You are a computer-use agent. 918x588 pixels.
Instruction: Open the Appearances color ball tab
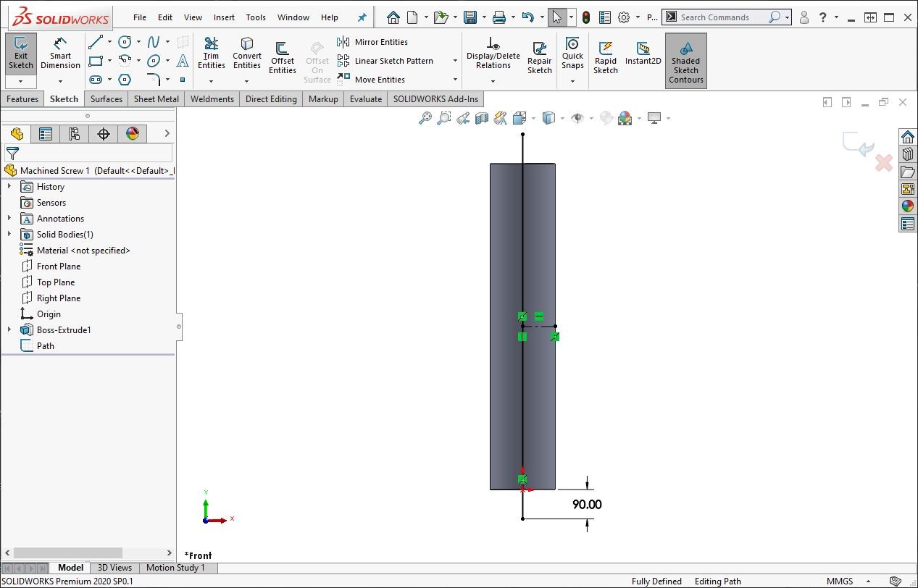(132, 133)
